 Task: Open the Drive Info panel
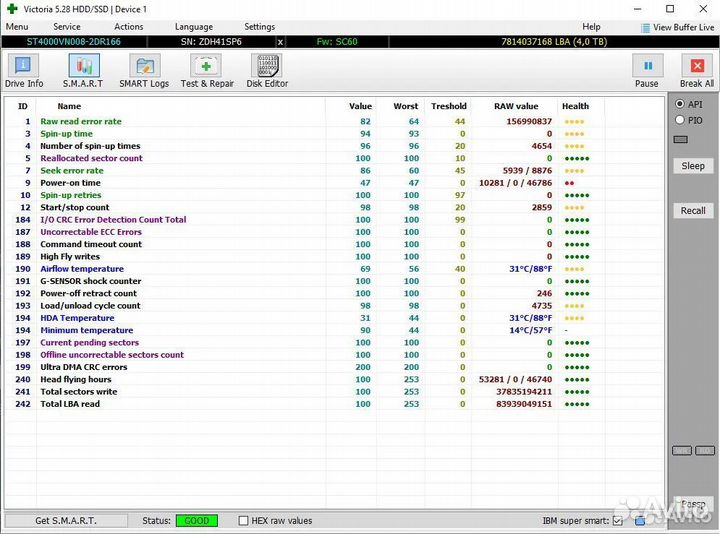pyautogui.click(x=23, y=71)
